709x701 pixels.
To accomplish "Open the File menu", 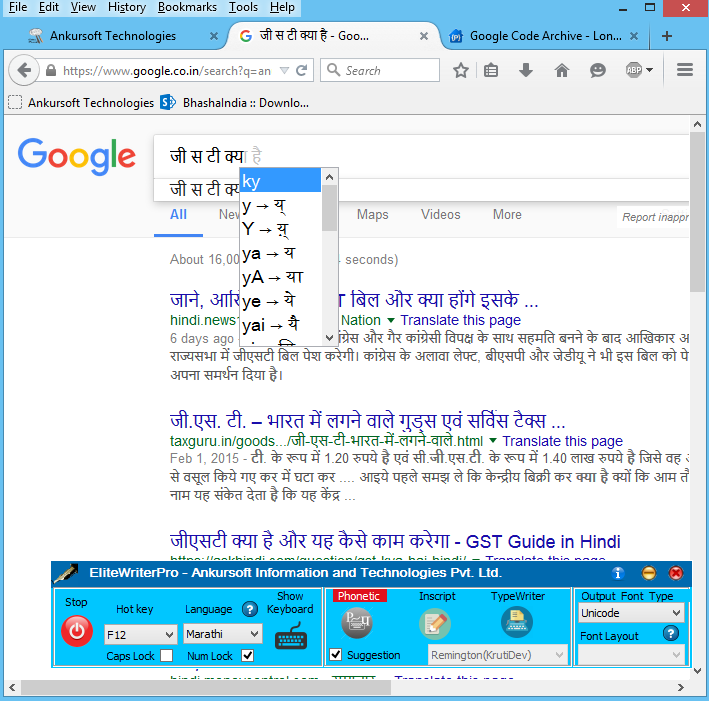I will (18, 7).
